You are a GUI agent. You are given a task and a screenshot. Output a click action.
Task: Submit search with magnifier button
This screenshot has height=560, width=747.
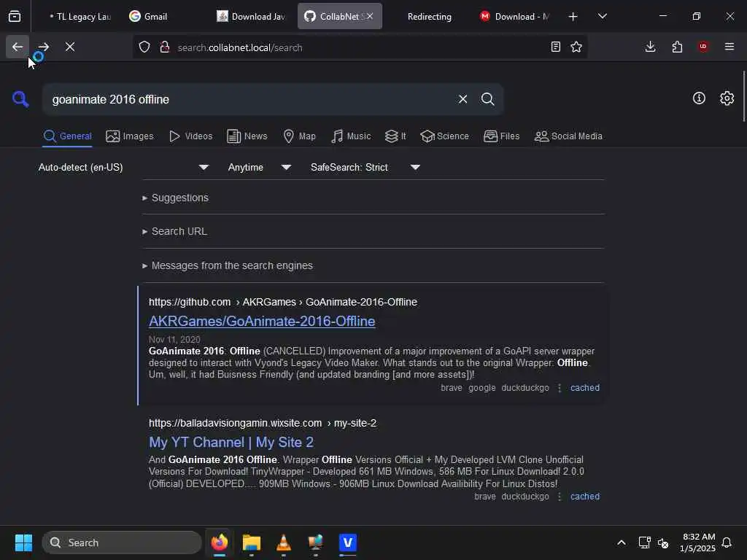487,99
